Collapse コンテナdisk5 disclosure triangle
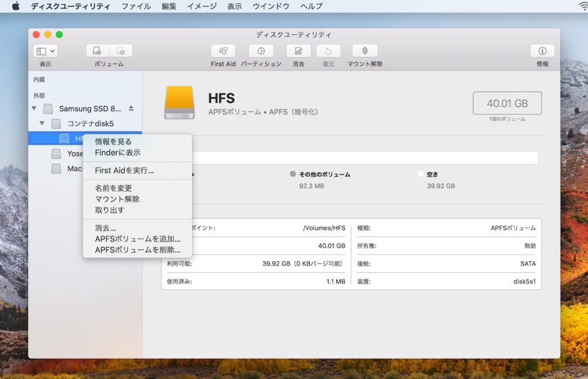Viewport: 588px width, 379px height. [41, 123]
